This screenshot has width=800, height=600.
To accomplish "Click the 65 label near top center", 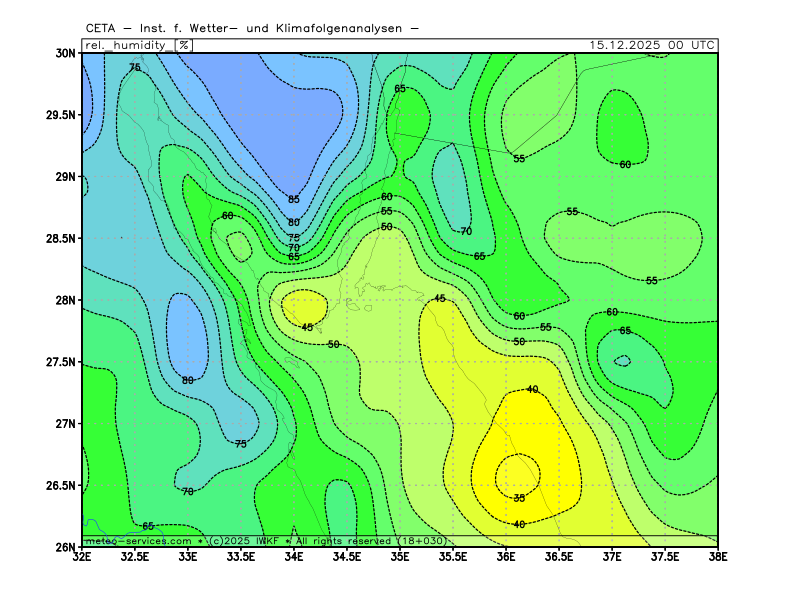I will (x=400, y=89).
